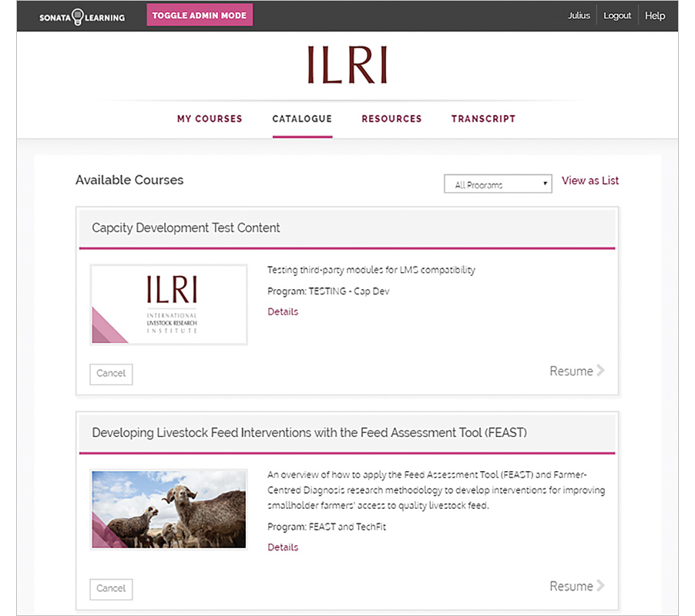
Task: Click the sheep photo course thumbnail
Action: (169, 509)
